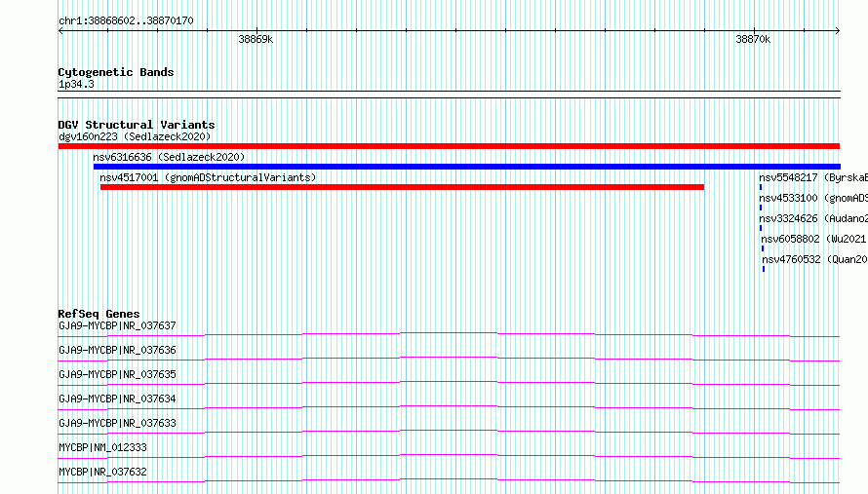Screen dimensions: 868x494
Task: Click the 38869k ruler tick label
Action: click(256, 39)
